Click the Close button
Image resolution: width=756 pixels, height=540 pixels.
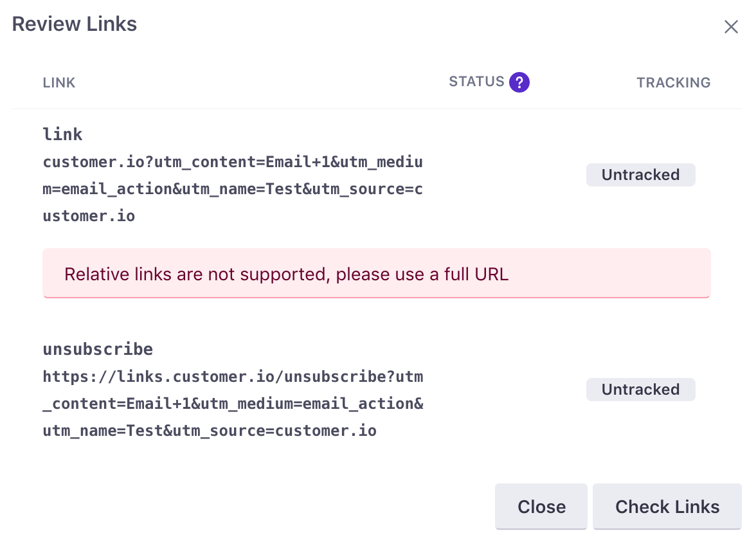(541, 507)
